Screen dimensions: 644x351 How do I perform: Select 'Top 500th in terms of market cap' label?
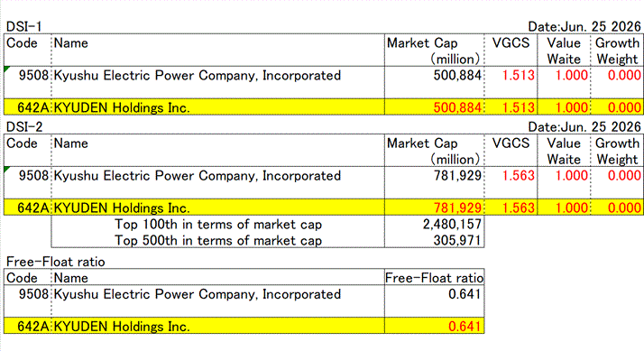(218, 240)
